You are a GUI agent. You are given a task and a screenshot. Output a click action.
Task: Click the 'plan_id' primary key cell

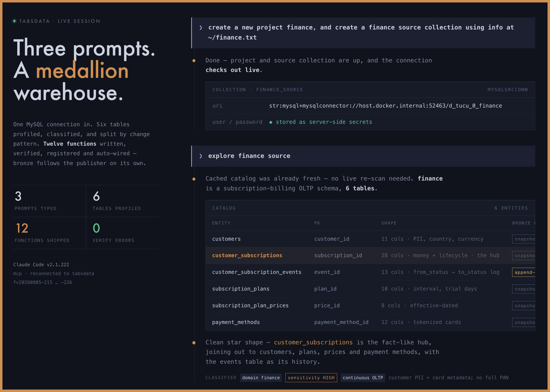tap(325, 289)
